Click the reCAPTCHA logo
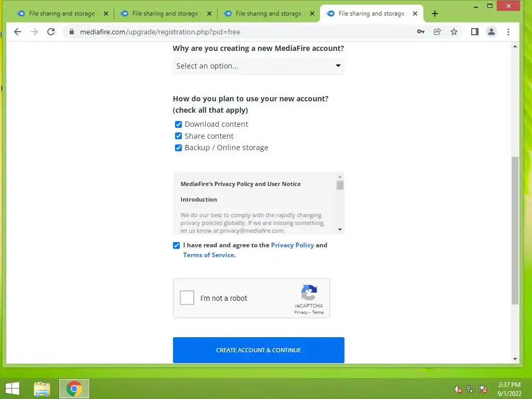 coord(309,292)
